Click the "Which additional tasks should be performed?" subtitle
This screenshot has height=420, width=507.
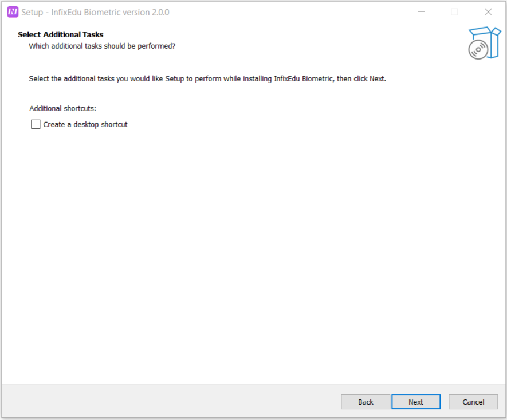pyautogui.click(x=102, y=46)
